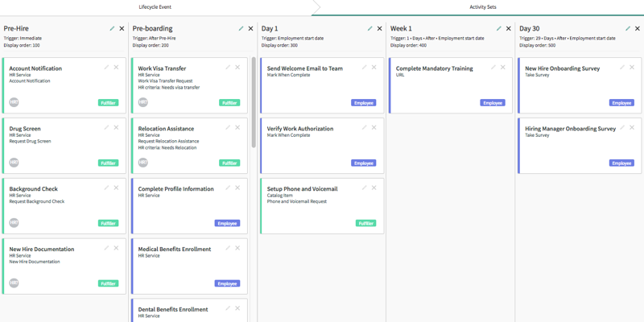The image size is (644, 322).
Task: Edit the Verify Work Authorization activity
Action: pyautogui.click(x=365, y=127)
